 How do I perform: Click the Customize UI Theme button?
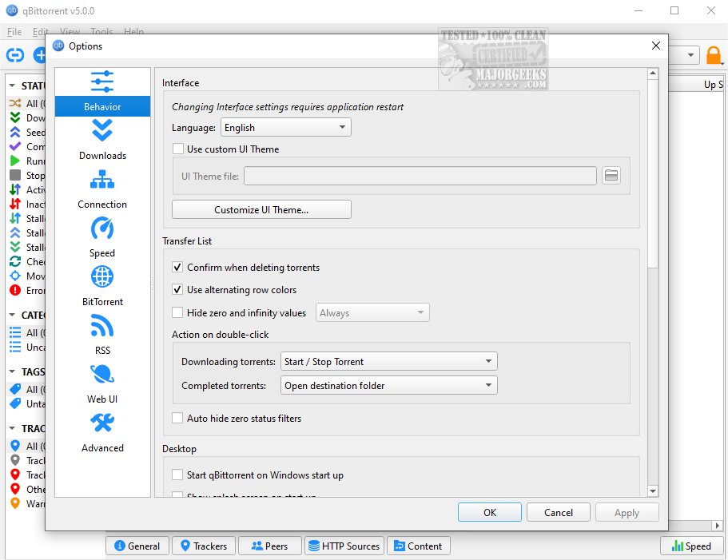(261, 209)
